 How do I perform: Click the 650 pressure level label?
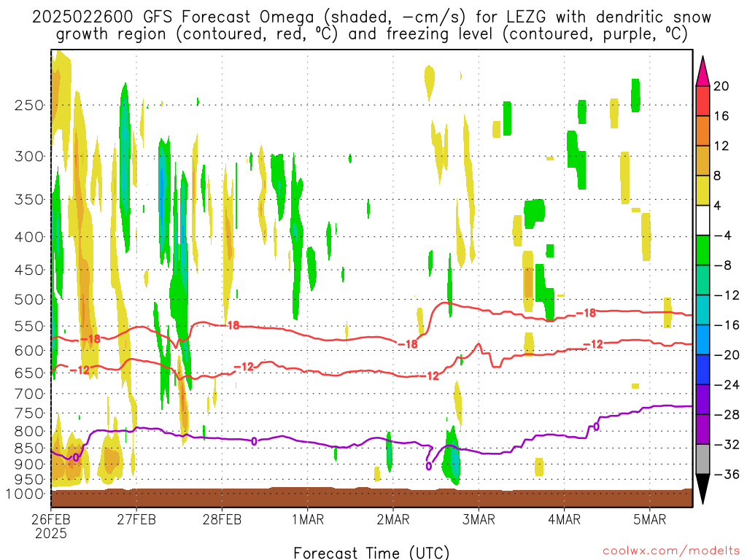point(29,373)
